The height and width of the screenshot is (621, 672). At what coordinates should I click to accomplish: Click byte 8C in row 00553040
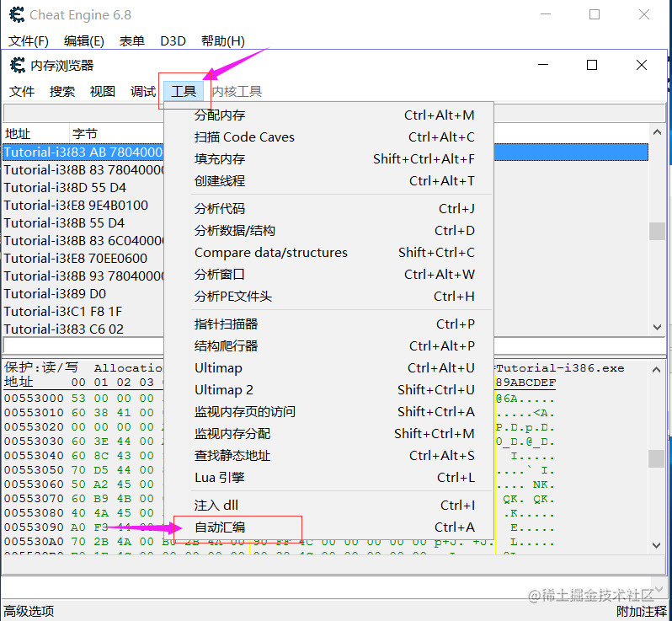tap(101, 456)
